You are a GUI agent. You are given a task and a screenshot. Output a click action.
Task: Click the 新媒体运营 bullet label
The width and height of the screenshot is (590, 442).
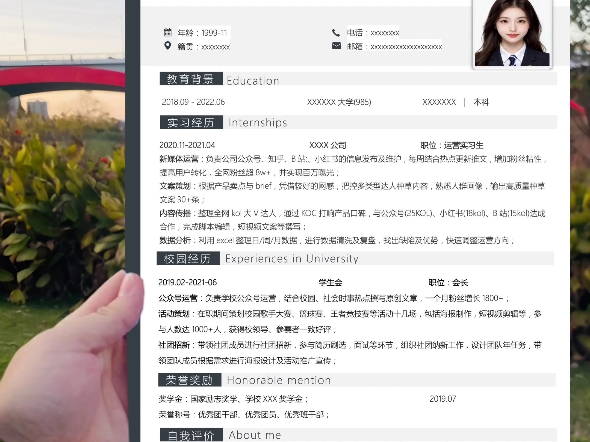tap(179, 159)
